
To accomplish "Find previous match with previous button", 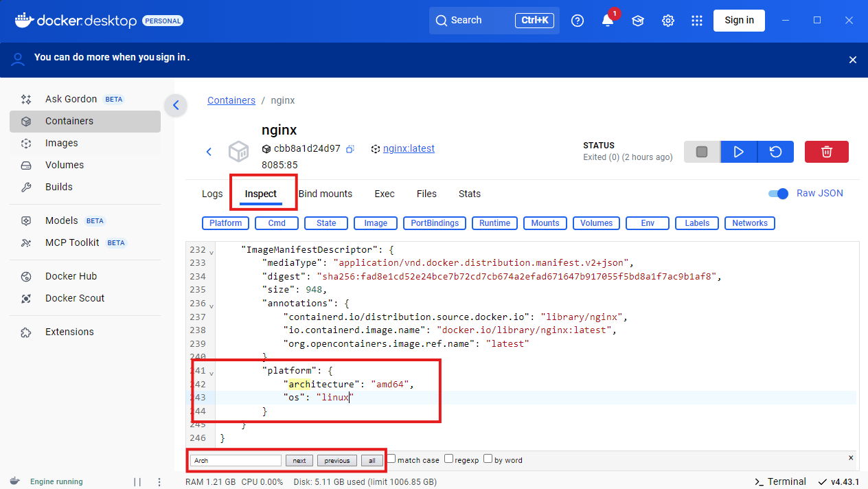I will click(x=336, y=460).
